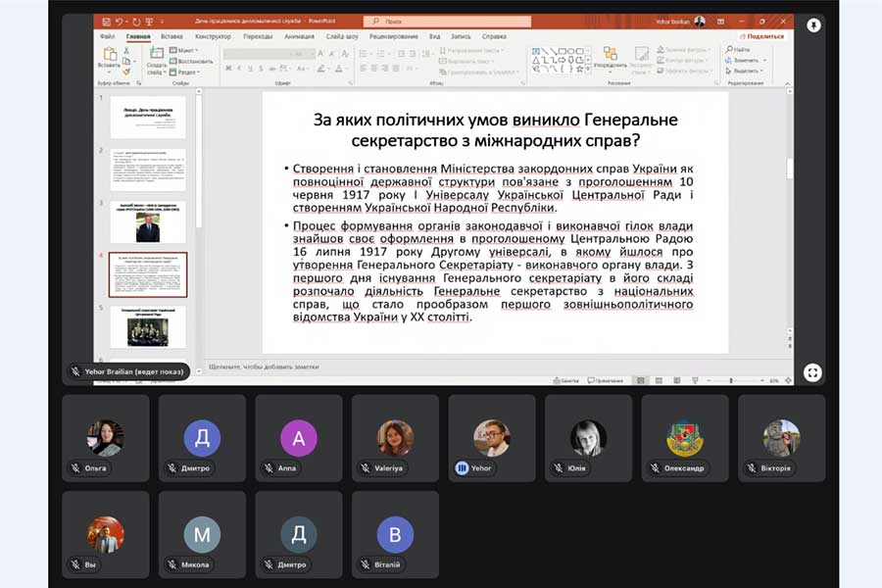Image resolution: width=882 pixels, height=588 pixels.
Task: Switch to the Transitions (Переходы) tab
Action: click(258, 36)
